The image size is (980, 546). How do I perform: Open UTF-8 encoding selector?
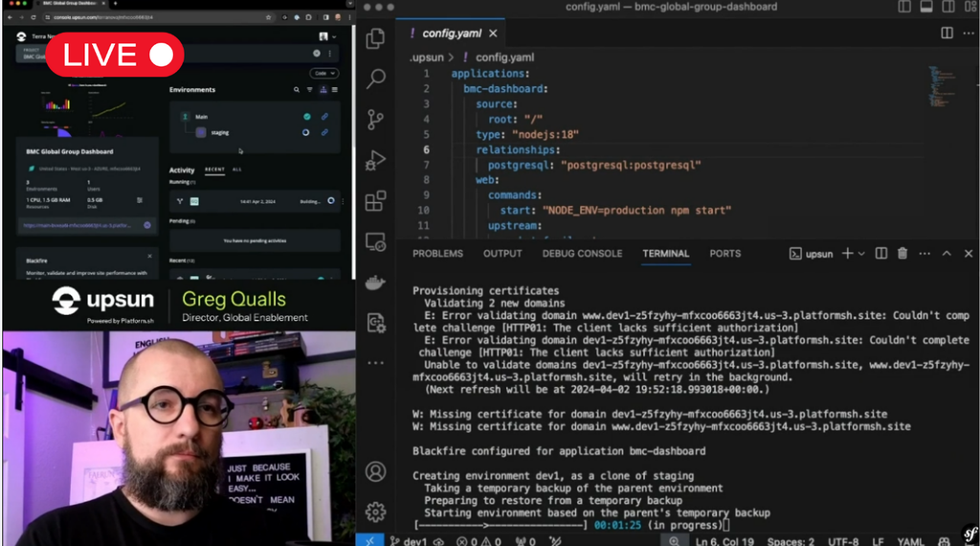(x=843, y=541)
